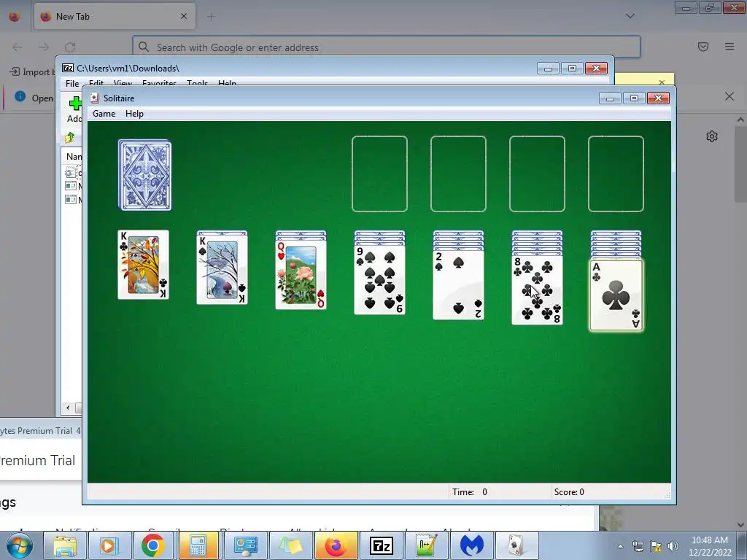This screenshot has width=747, height=560.
Task: Click Firefox forward arrow button
Action: pos(44,47)
